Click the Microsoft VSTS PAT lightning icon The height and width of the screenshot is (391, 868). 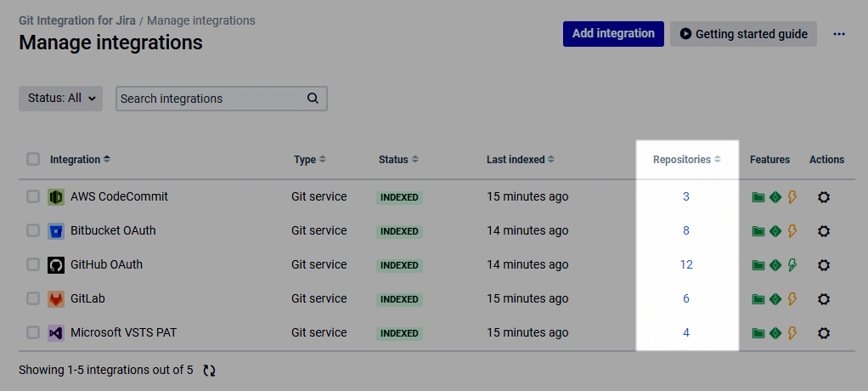792,333
